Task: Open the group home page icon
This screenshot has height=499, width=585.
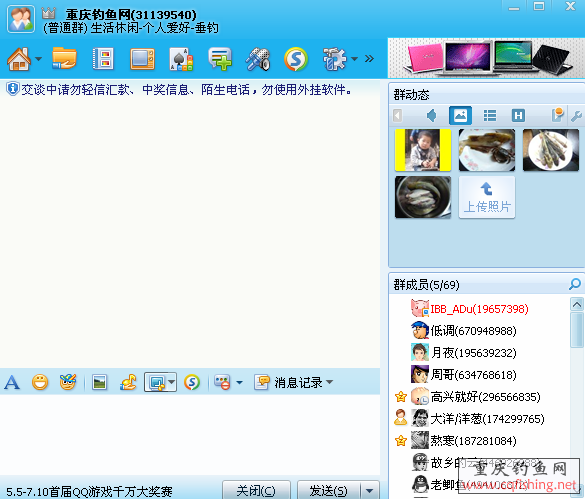Action: pos(19,59)
